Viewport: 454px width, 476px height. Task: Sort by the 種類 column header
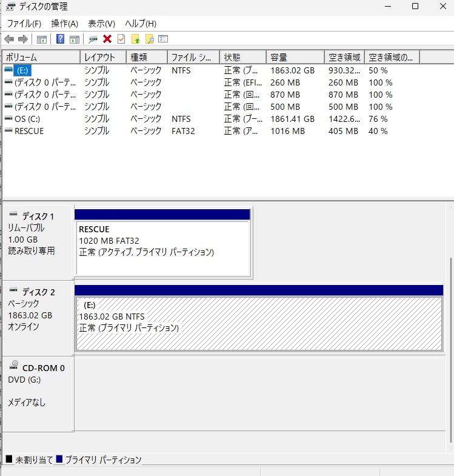pos(147,57)
